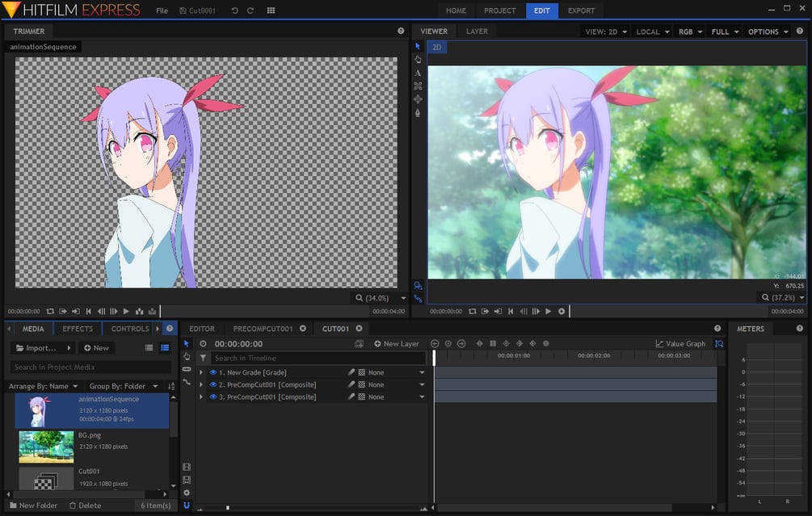Activate the Hand tool in the viewer toolbar

coord(417,60)
